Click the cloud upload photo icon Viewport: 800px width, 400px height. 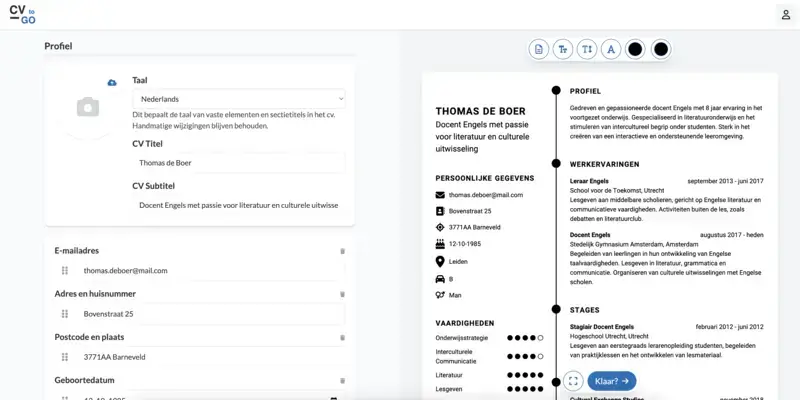pos(112,82)
